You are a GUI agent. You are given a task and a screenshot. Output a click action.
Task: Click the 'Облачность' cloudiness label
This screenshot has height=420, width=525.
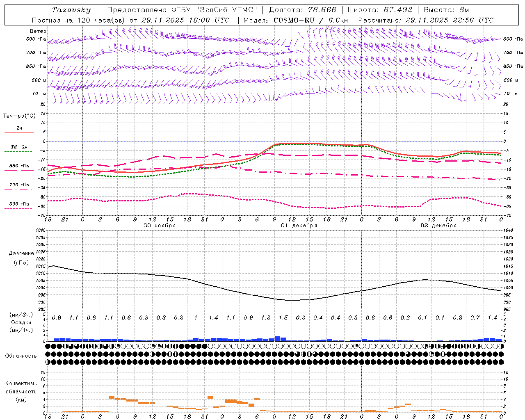pyautogui.click(x=21, y=356)
